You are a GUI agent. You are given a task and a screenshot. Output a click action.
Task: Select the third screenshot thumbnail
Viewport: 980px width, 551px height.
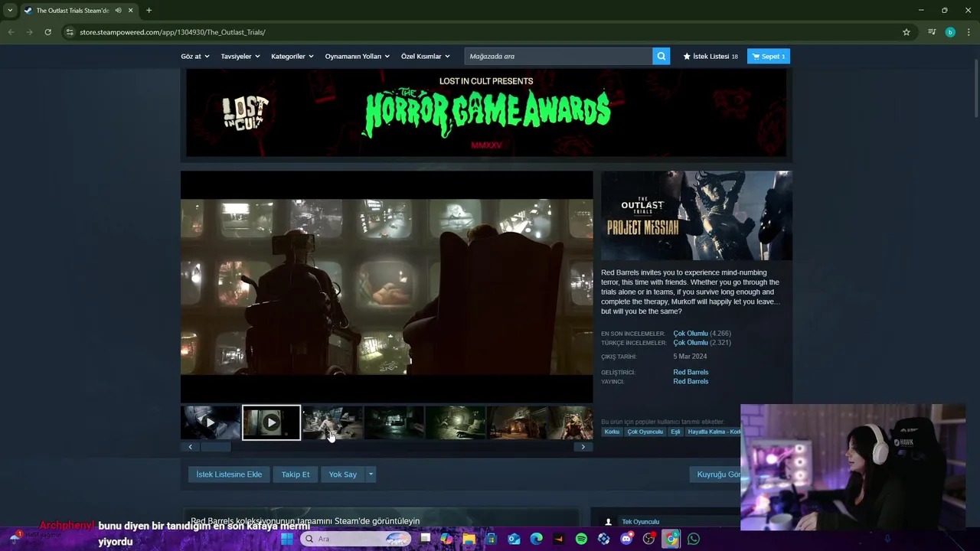point(332,422)
